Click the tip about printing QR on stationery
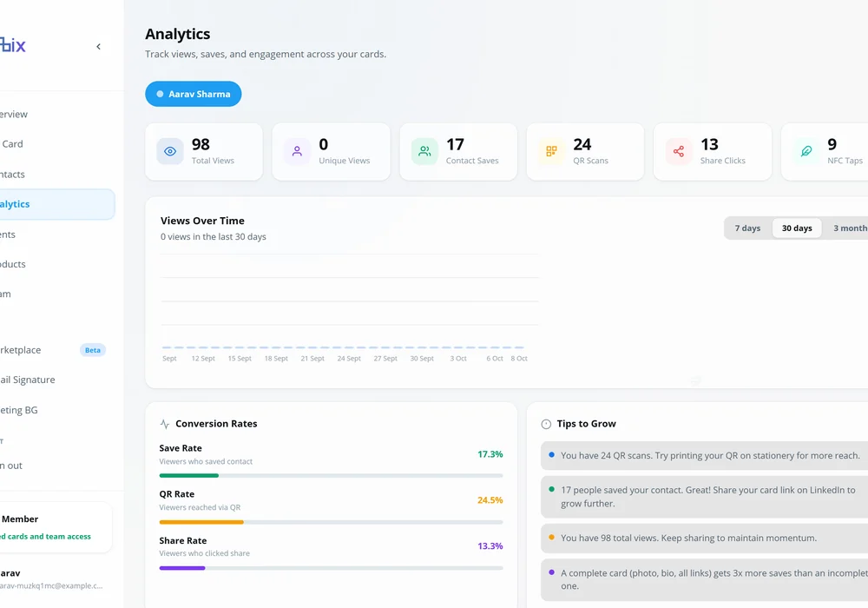 tap(704, 456)
